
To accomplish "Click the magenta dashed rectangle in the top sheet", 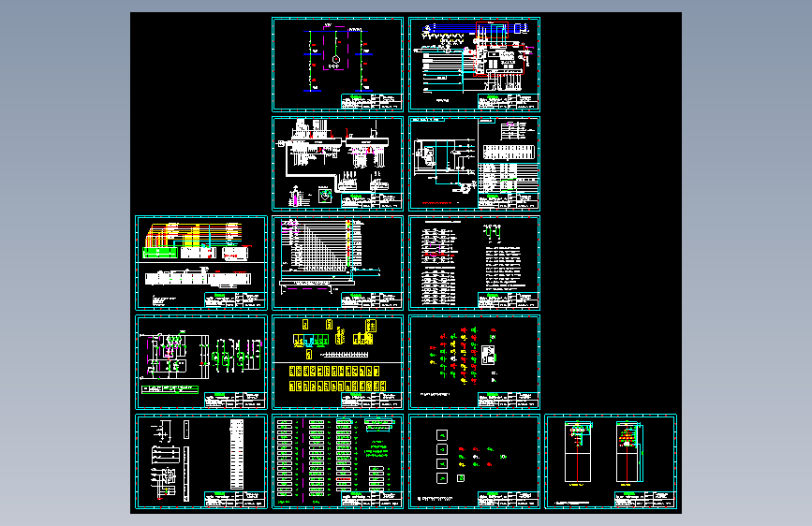I will point(335,48).
